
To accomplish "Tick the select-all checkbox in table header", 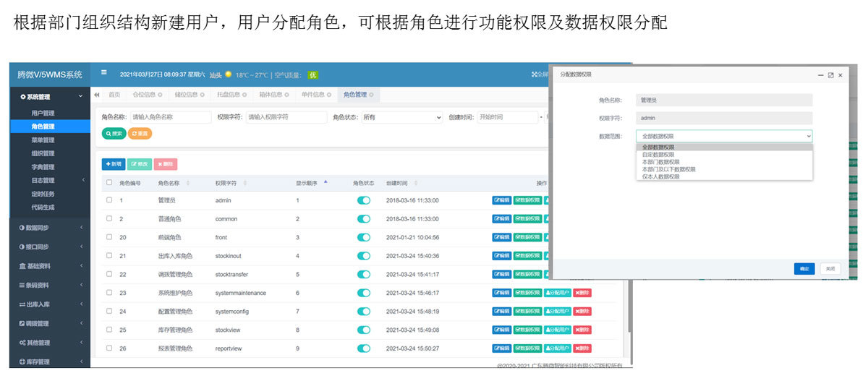I will (109, 183).
